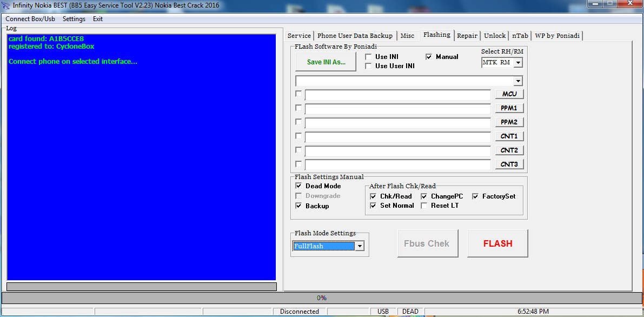644x317 pixels.
Task: Click the PPM1 file button
Action: coord(509,108)
